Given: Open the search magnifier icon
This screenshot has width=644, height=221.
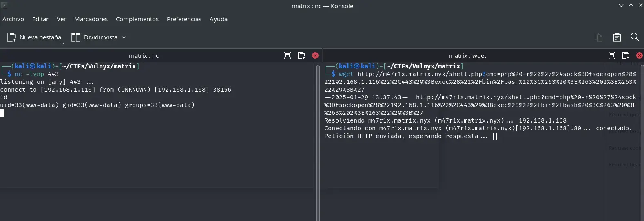Looking at the screenshot, I should click(x=635, y=37).
